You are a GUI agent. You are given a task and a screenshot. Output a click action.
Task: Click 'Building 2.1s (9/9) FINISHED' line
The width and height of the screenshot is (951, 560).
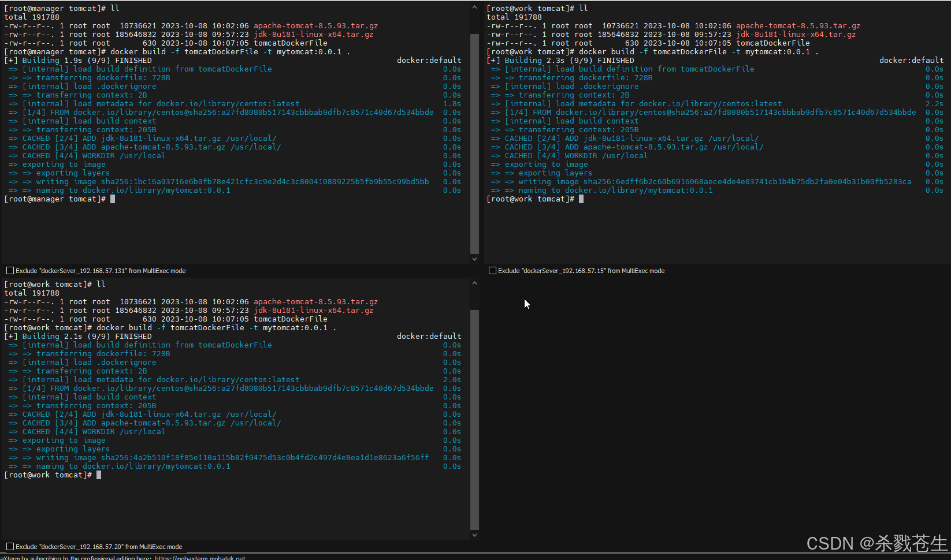78,337
